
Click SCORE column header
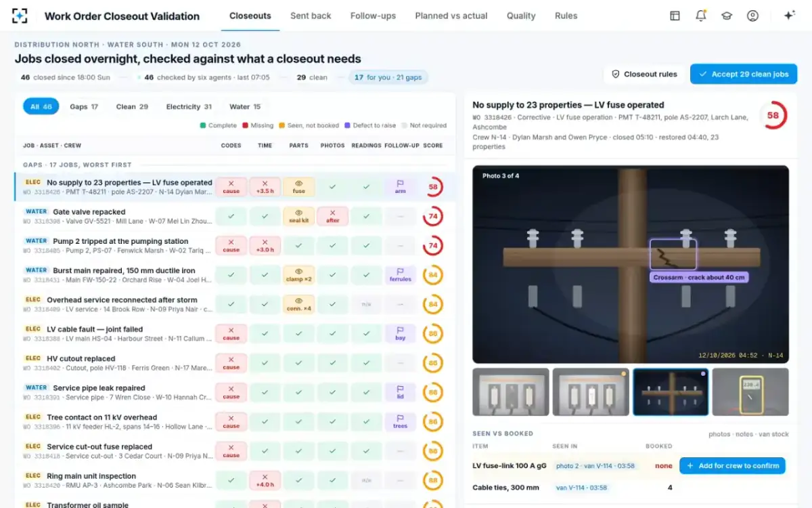pyautogui.click(x=433, y=146)
